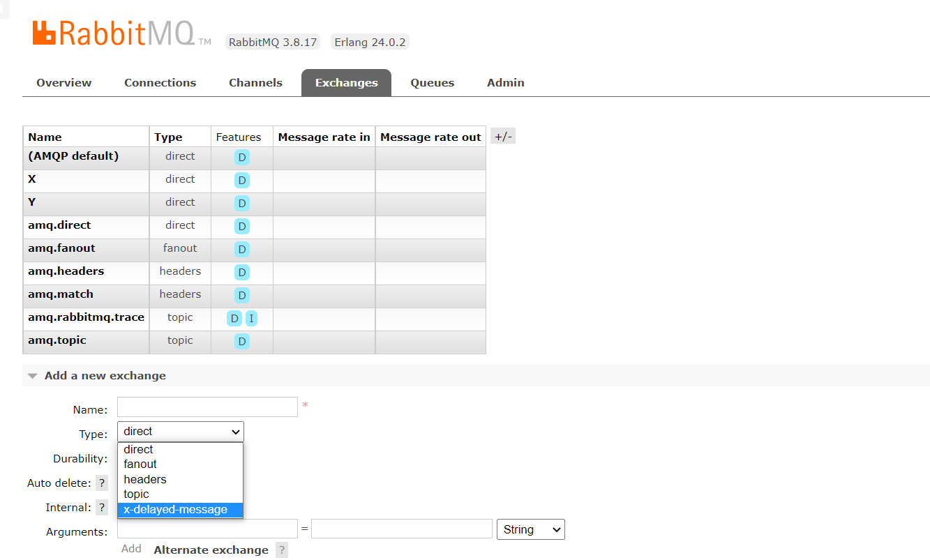Open the Queues tab
The width and height of the screenshot is (930, 560).
pos(433,83)
